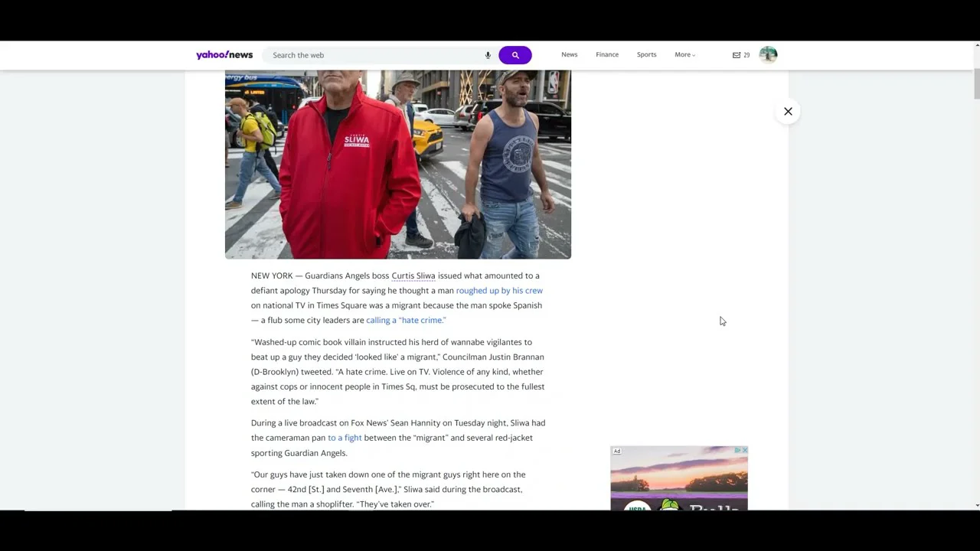Click the article photo of Times Square
Screen dimensions: 980x551
[397, 165]
